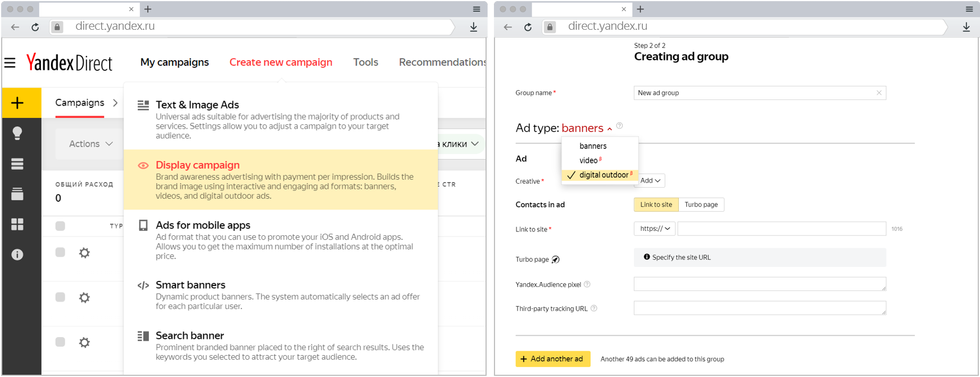Click download icon in left browser window

click(x=474, y=27)
